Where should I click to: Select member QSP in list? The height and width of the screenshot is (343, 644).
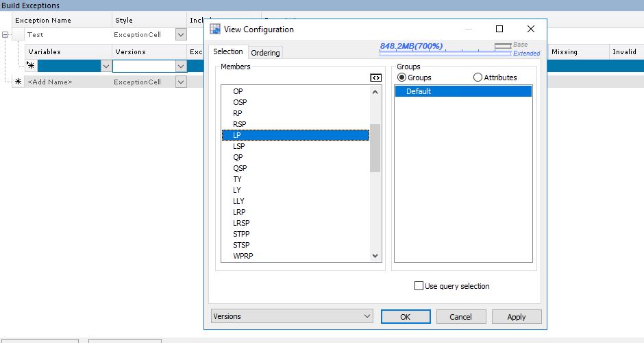(x=240, y=168)
